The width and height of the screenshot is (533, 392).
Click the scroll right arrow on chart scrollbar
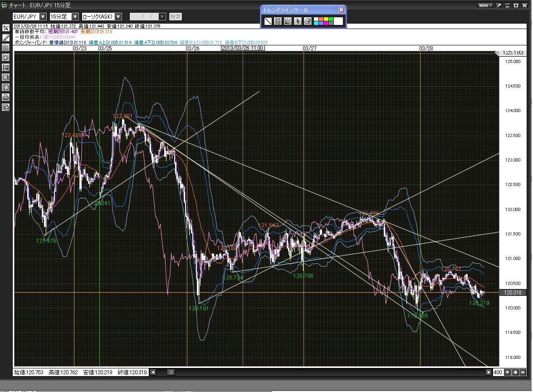tap(489, 372)
